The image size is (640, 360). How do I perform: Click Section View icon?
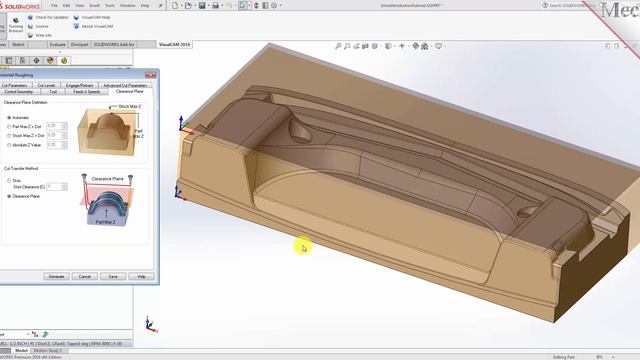tap(365, 46)
